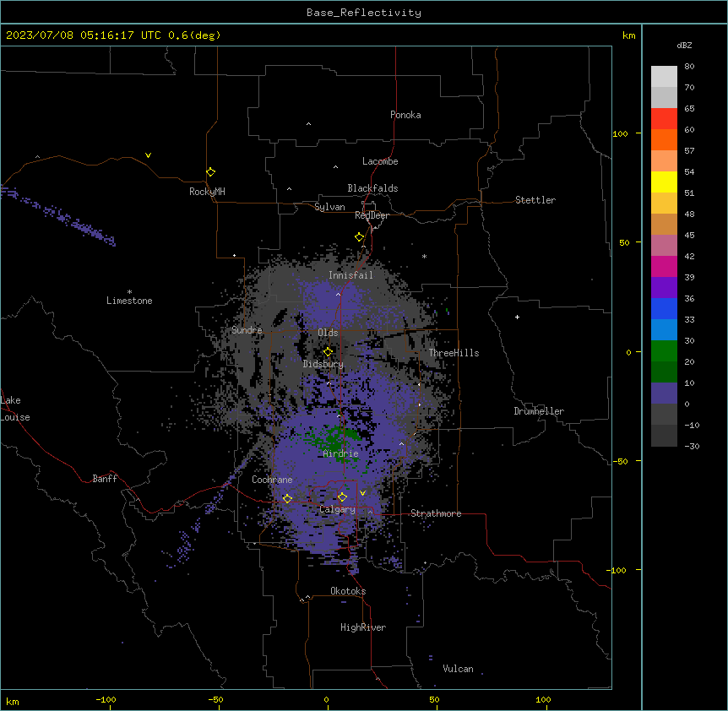Click the Okotoks label

coord(348,591)
